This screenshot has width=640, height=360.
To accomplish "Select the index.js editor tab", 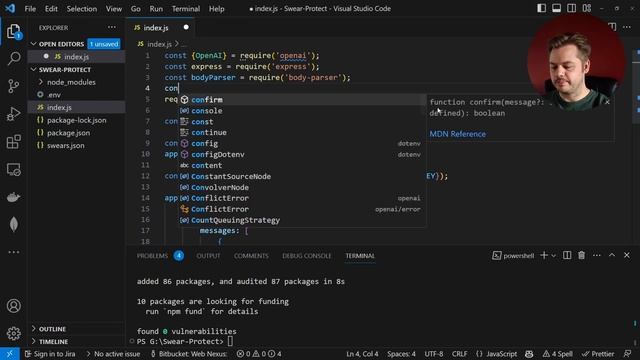I will point(156,28).
